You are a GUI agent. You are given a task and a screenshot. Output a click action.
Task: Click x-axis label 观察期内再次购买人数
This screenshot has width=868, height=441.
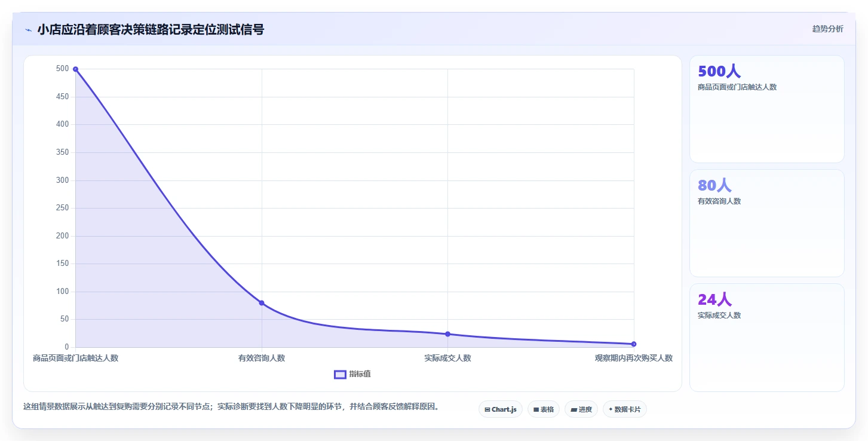(634, 359)
